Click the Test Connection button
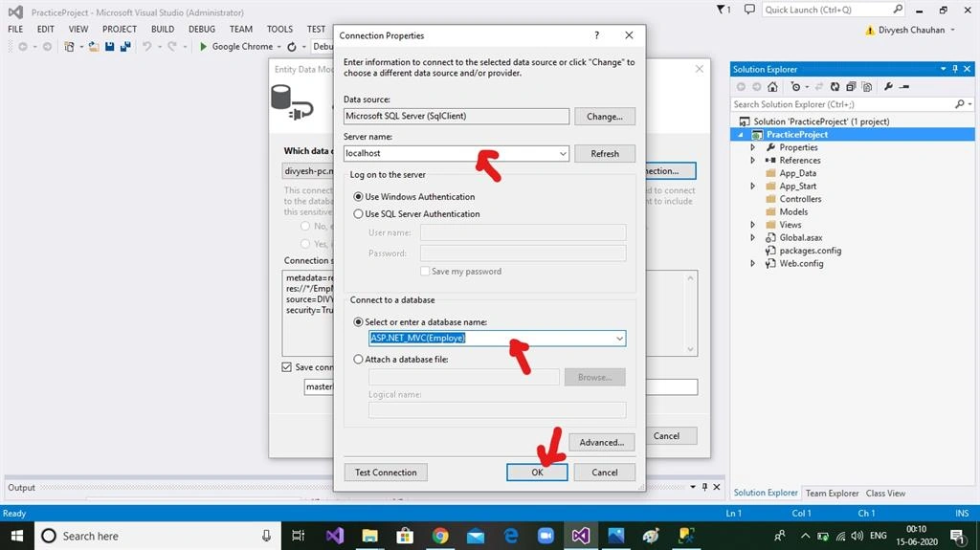This screenshot has height=550, width=980. tap(386, 473)
